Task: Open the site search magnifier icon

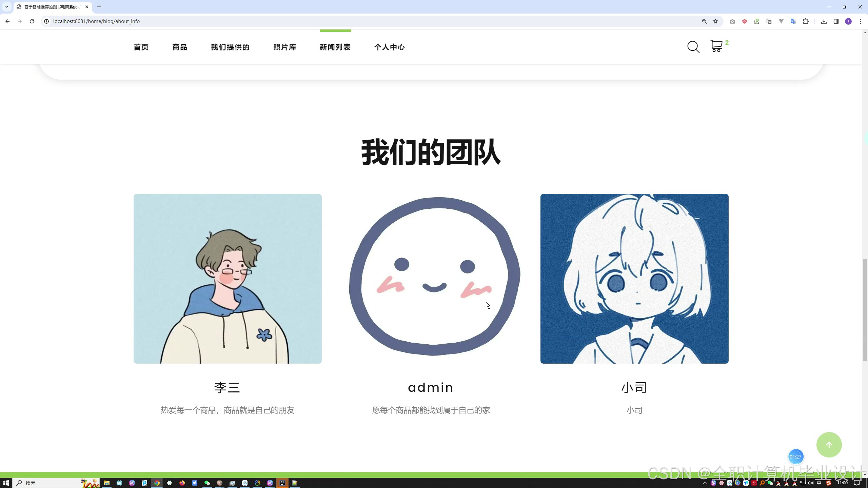Action: tap(693, 47)
